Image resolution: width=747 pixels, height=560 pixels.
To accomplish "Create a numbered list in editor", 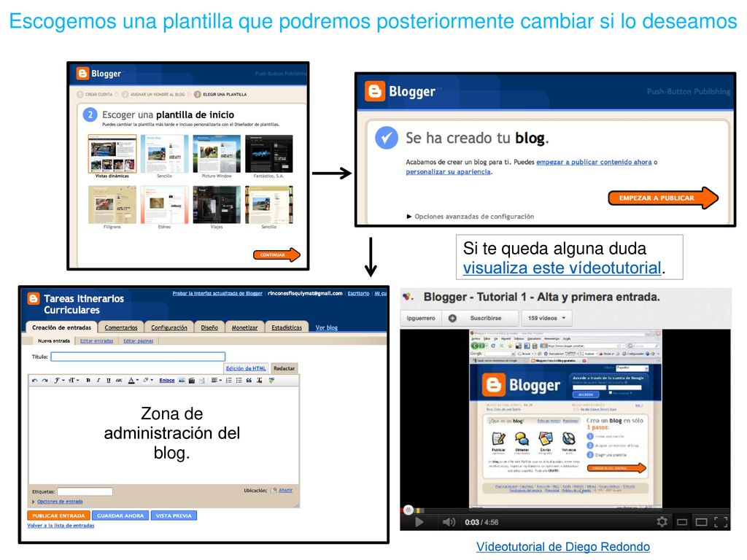I will click(x=228, y=381).
